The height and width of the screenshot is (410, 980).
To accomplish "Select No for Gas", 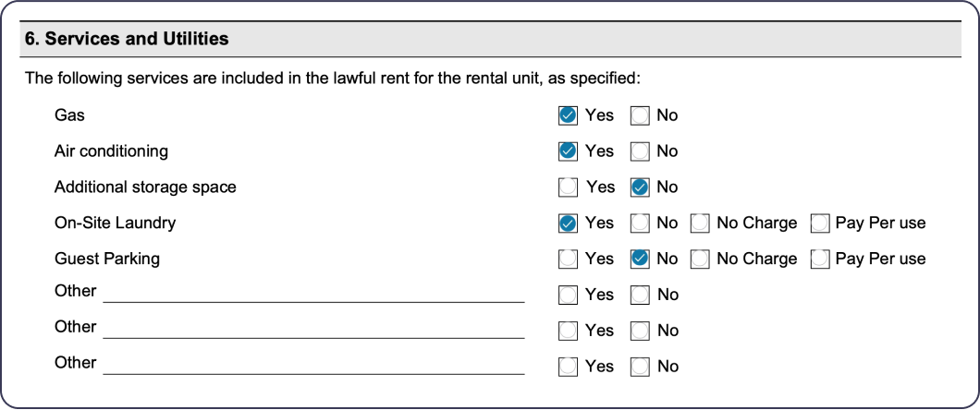I will click(640, 115).
